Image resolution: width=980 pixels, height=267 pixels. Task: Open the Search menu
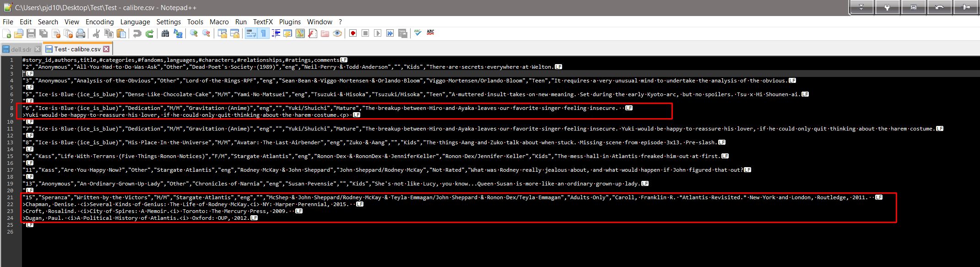click(48, 22)
